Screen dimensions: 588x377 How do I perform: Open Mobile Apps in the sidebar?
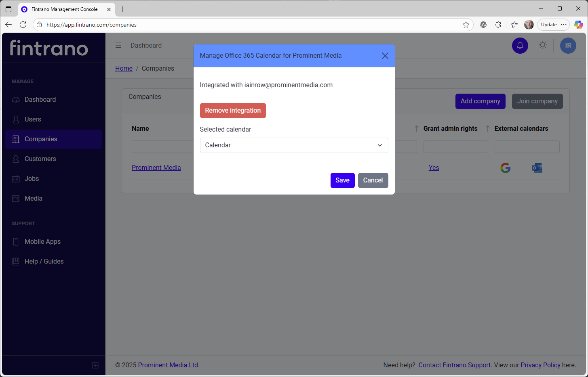pos(53,242)
